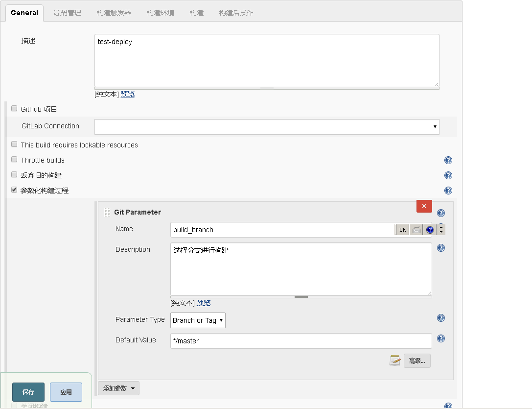The width and height of the screenshot is (532, 409).
Task: Switch to the 构建 tab
Action: pyautogui.click(x=196, y=13)
